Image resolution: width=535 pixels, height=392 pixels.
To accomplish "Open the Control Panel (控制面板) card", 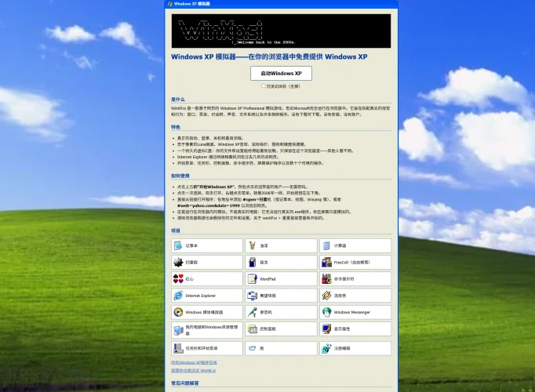I will click(281, 329).
